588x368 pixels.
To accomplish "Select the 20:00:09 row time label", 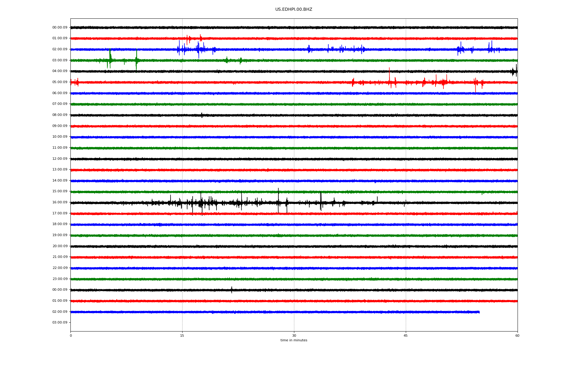I will (60, 246).
